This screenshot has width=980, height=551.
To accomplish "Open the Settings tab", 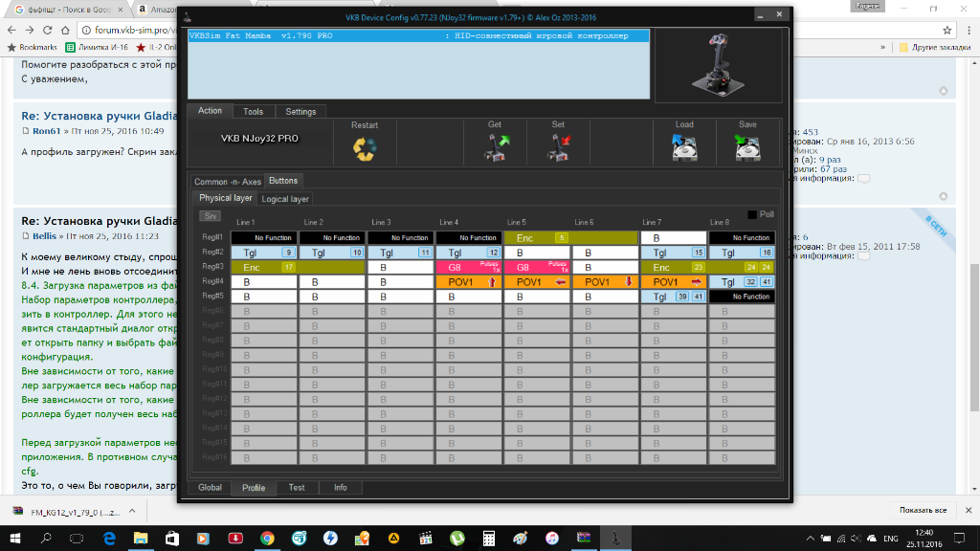I will point(301,111).
